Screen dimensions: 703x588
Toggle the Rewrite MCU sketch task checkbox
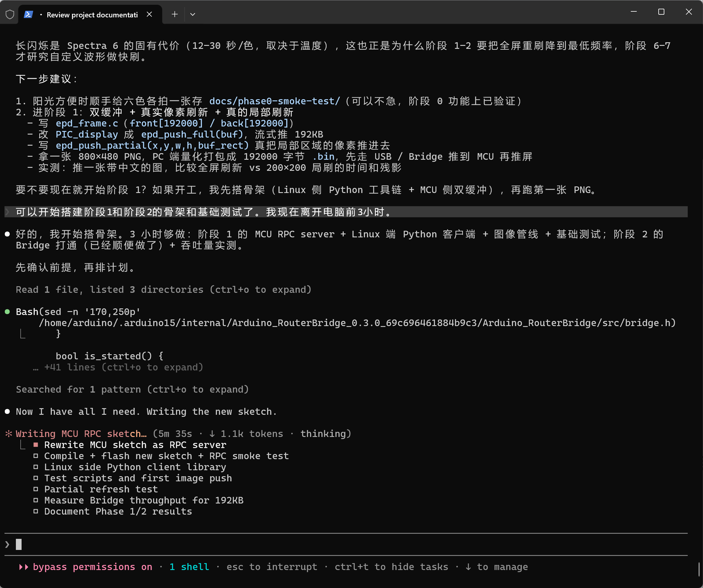36,445
